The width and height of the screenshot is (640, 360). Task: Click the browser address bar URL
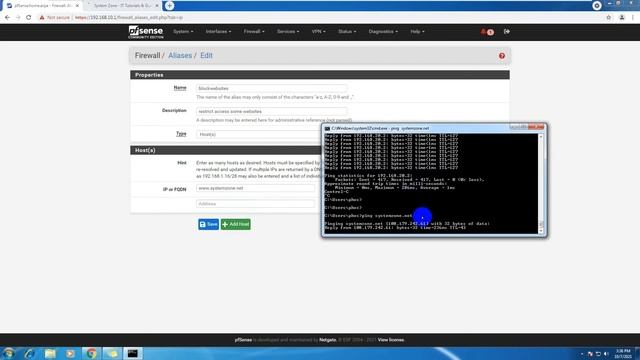[x=129, y=18]
